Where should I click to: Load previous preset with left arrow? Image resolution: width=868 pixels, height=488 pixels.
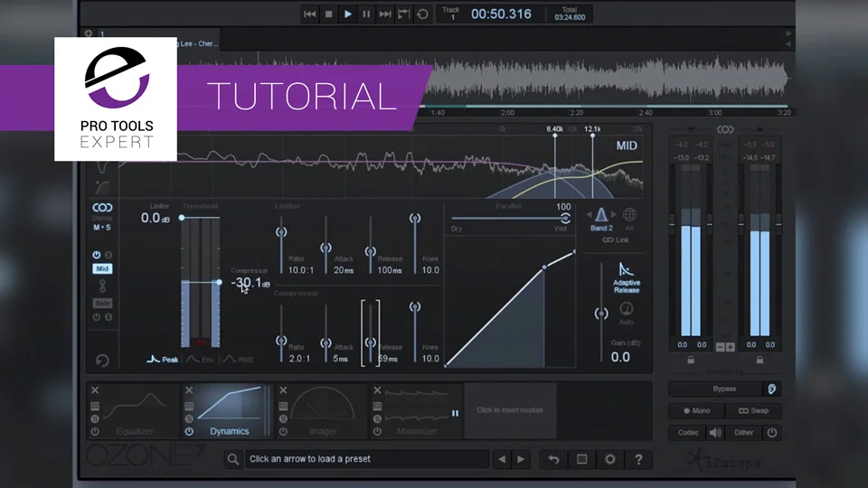502,459
